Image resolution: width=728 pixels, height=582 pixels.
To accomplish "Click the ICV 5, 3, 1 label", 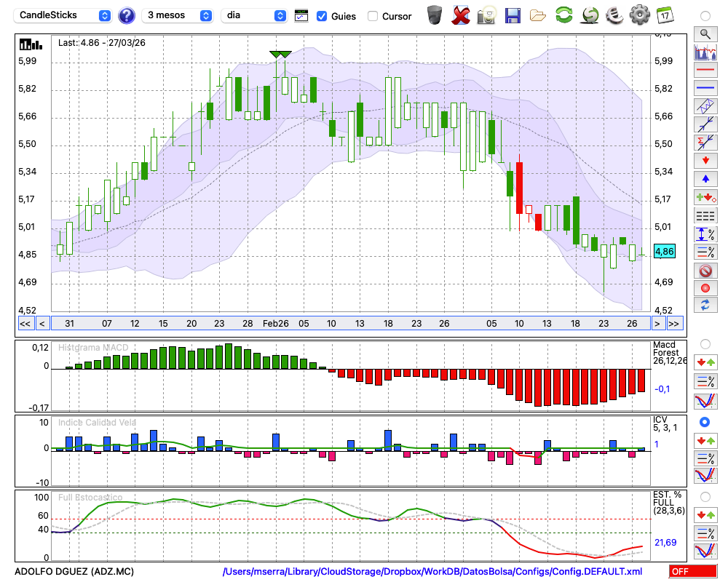I will tap(665, 423).
